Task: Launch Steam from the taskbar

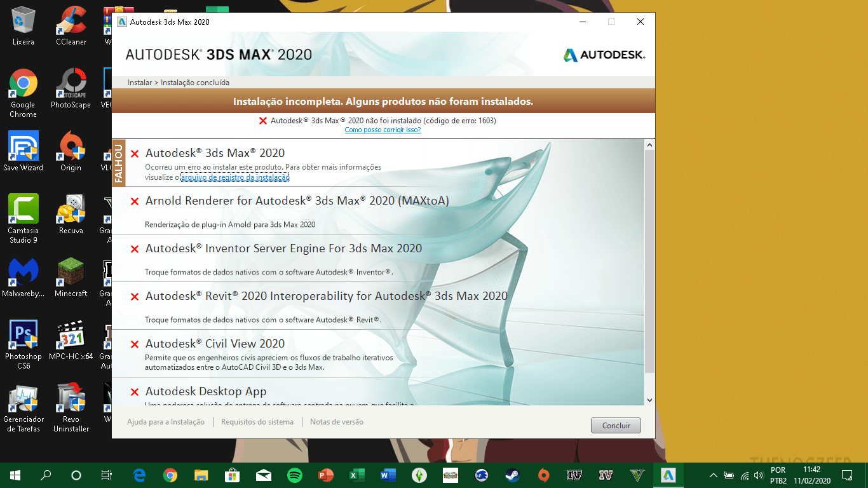Action: [x=512, y=475]
